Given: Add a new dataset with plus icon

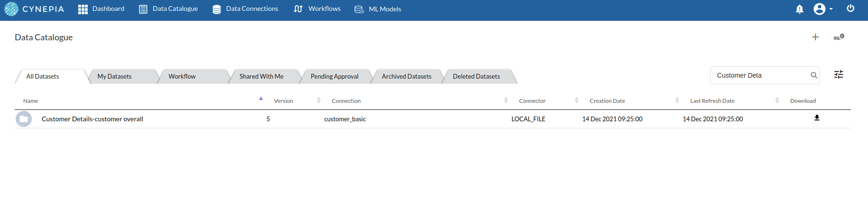Looking at the screenshot, I should [x=815, y=37].
